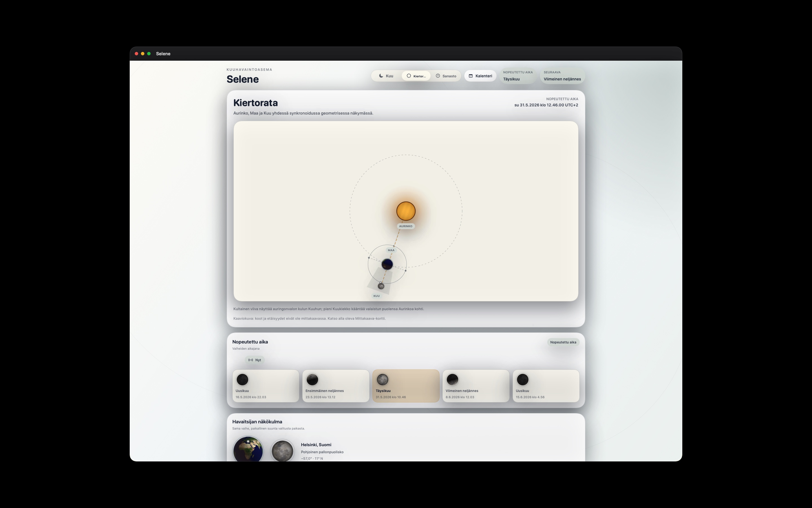Select the Uusikuu 15.6.2026 phase card
Screen dimensions: 812x508
[546, 386]
